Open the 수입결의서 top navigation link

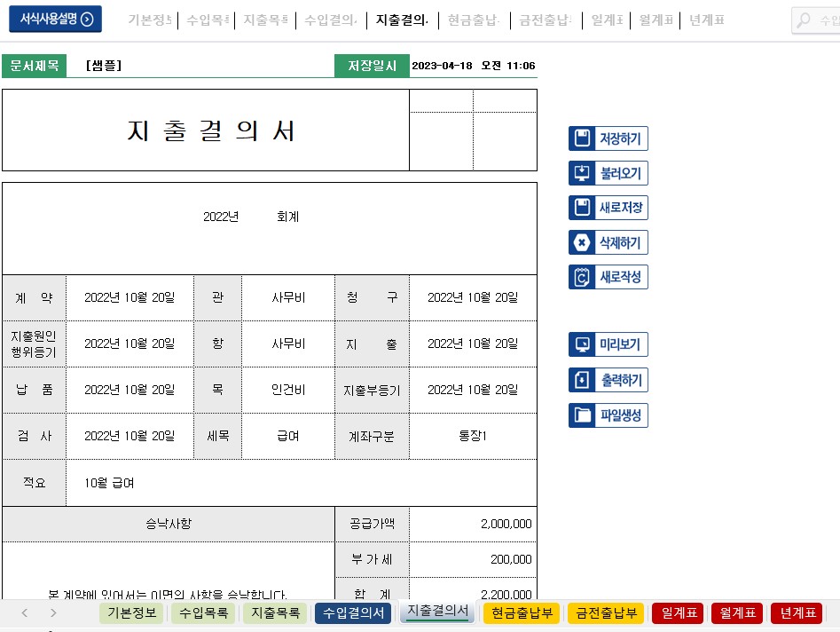coord(331,20)
